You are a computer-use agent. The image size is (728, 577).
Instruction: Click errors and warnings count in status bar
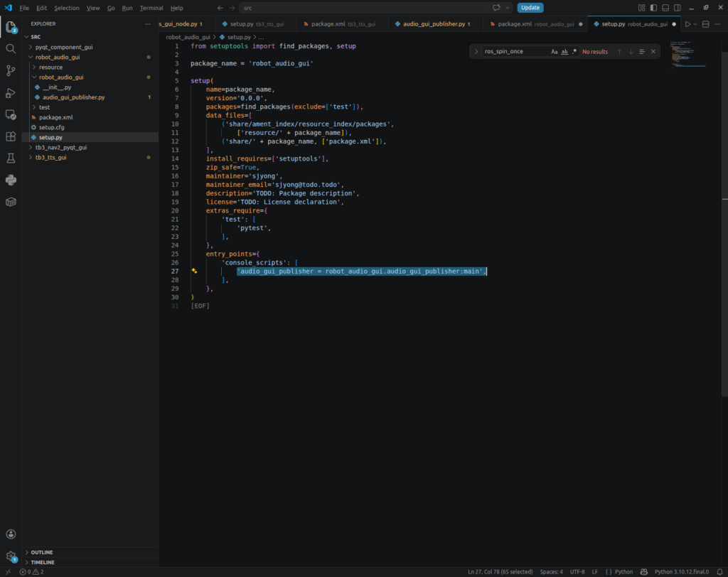coord(31,572)
